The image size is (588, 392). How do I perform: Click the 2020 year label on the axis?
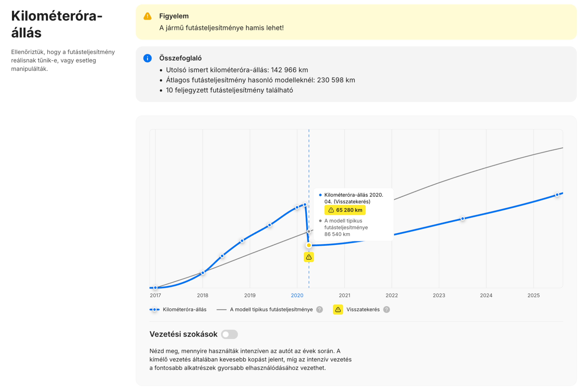point(297,295)
